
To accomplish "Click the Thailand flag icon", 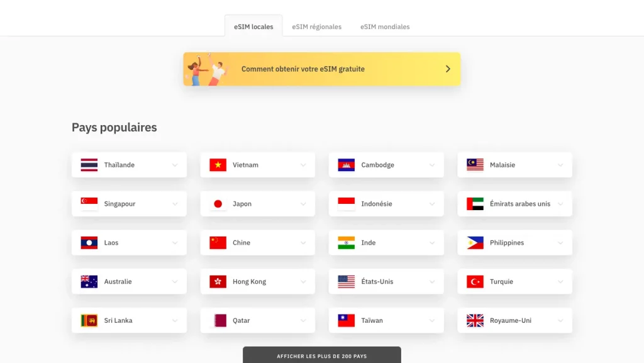I will (89, 165).
